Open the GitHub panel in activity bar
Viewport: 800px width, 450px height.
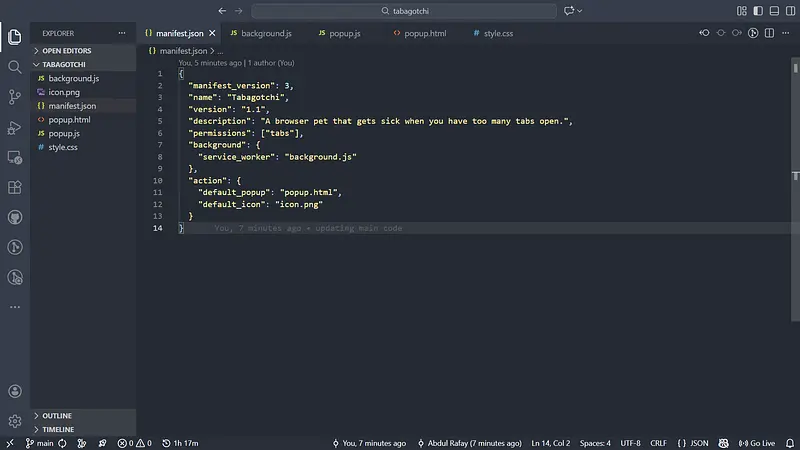tap(15, 217)
